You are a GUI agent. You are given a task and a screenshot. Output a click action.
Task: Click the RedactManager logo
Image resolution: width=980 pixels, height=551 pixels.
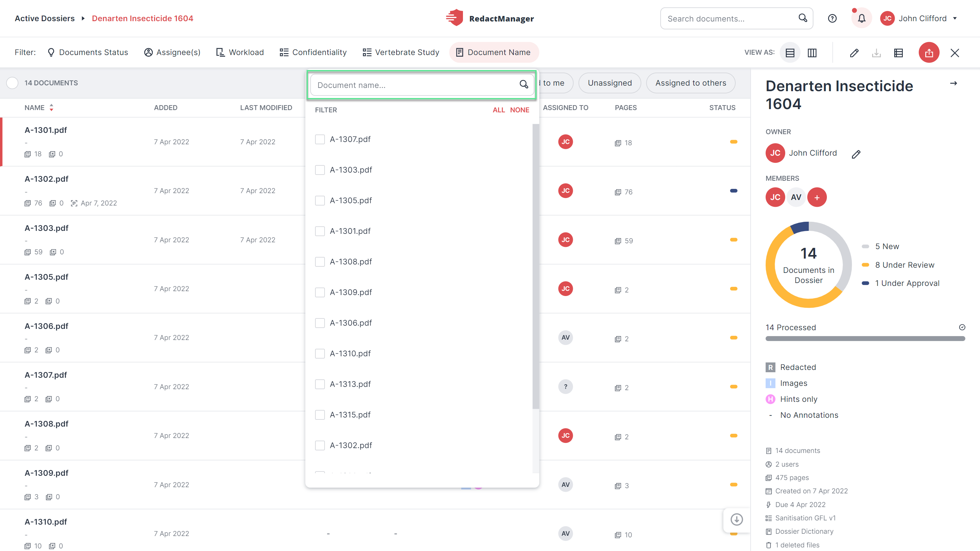[490, 18]
